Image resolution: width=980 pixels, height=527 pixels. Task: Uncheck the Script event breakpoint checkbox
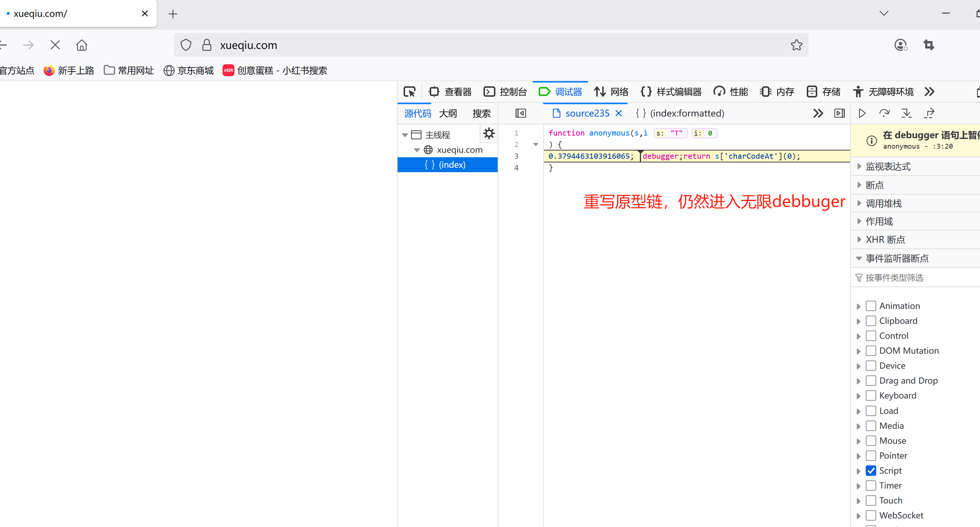point(871,471)
